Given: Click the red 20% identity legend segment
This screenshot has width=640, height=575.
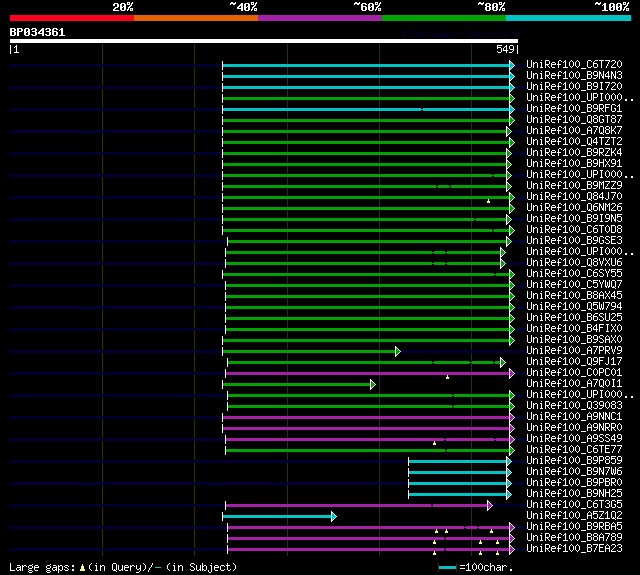Looking at the screenshot, I should [x=72, y=18].
